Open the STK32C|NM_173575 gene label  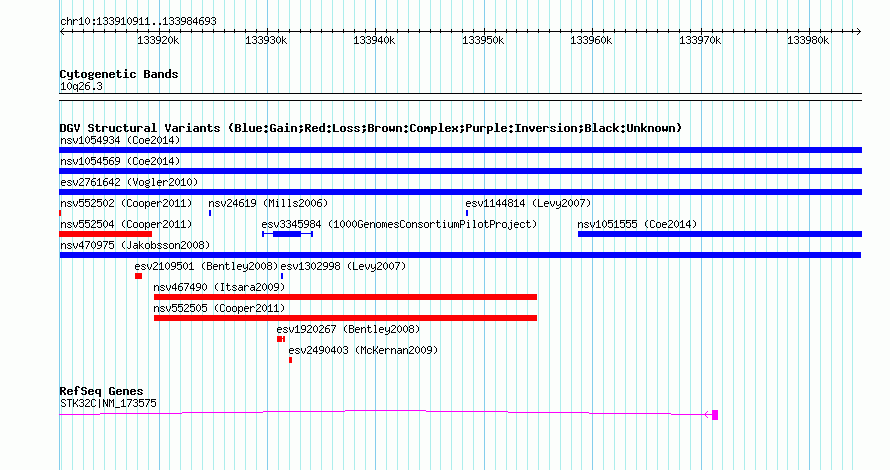pos(108,404)
